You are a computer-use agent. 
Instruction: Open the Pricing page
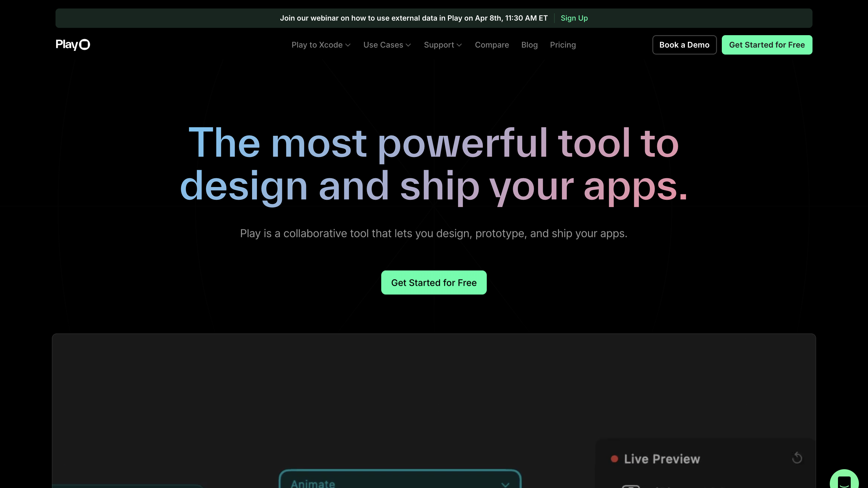click(563, 45)
